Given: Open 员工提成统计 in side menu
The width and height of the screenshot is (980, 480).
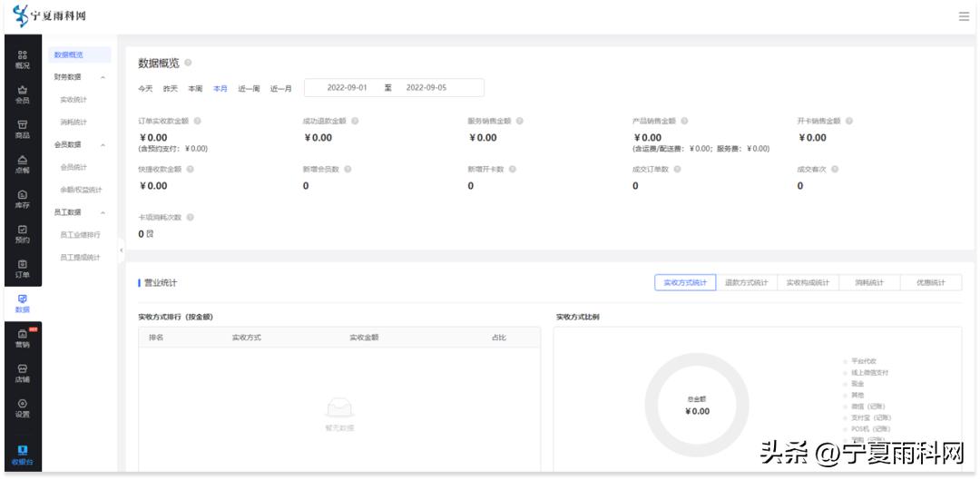Looking at the screenshot, I should coord(80,258).
